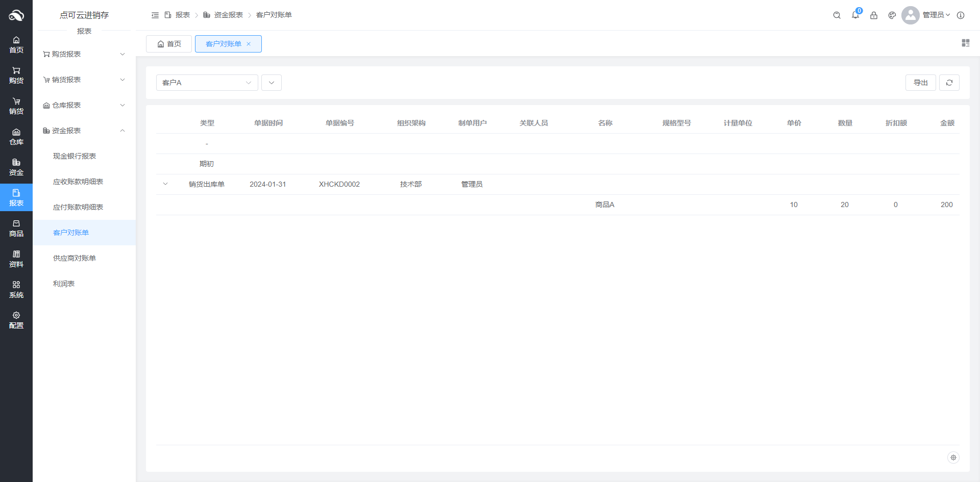Image resolution: width=980 pixels, height=482 pixels.
Task: Open the notification bell
Action: (x=855, y=15)
